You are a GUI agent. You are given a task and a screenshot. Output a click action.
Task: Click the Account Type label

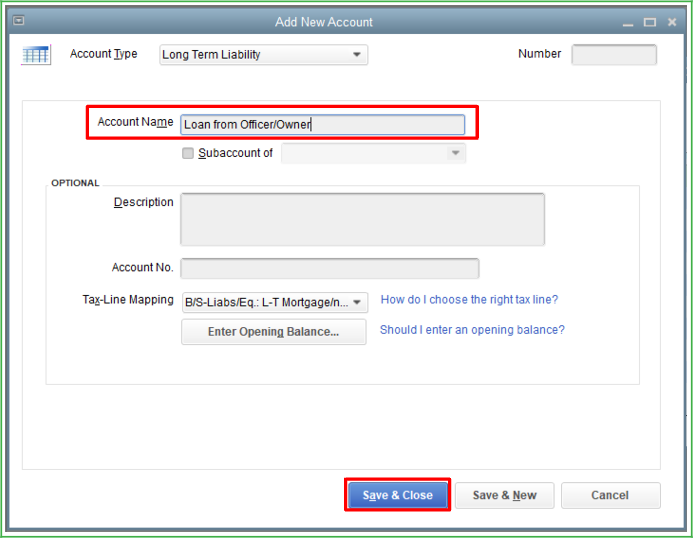coord(103,54)
